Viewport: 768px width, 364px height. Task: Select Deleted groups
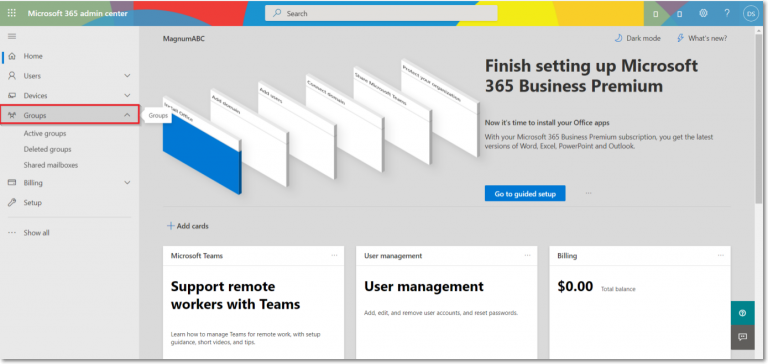click(47, 149)
